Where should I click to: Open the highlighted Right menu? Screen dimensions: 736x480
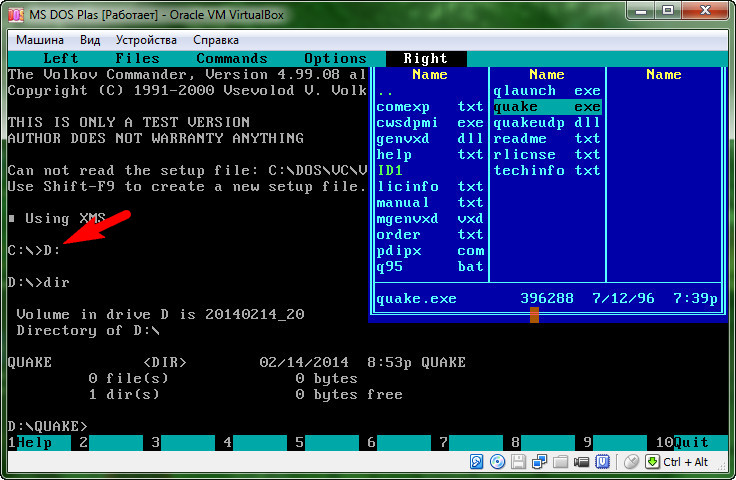(x=426, y=59)
